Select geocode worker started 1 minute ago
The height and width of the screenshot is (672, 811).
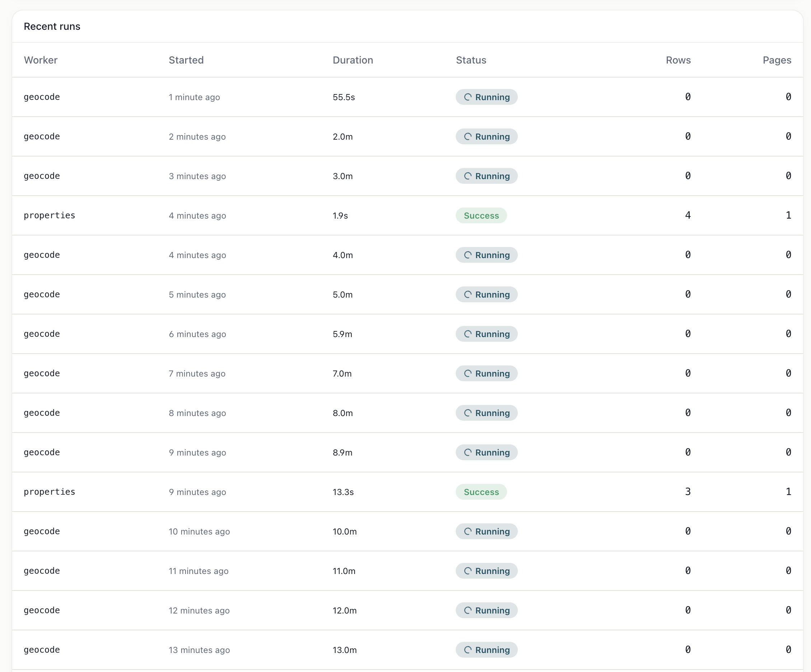(42, 97)
